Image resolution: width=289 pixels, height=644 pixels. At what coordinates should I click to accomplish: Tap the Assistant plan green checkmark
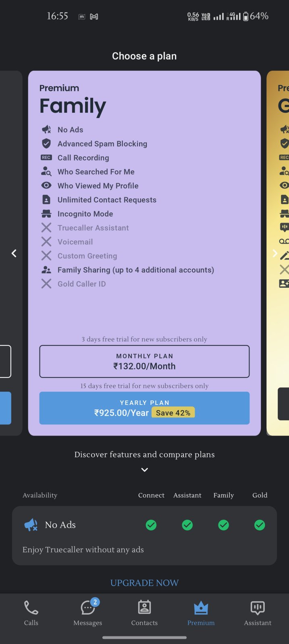187,525
